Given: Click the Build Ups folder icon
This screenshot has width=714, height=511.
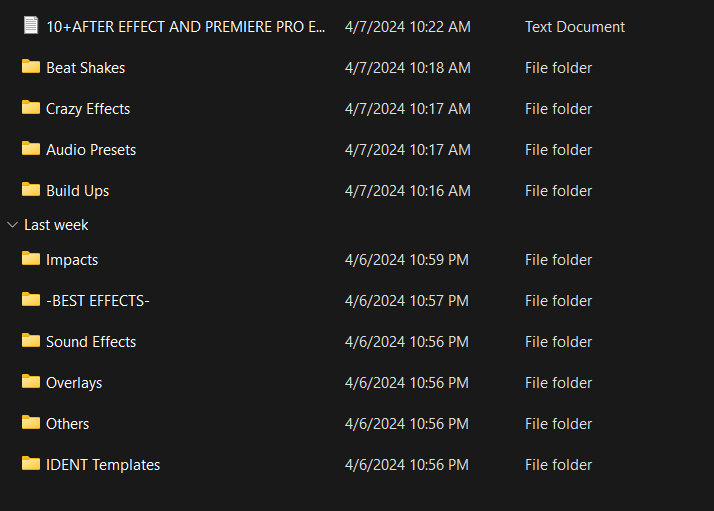Looking at the screenshot, I should 31,190.
